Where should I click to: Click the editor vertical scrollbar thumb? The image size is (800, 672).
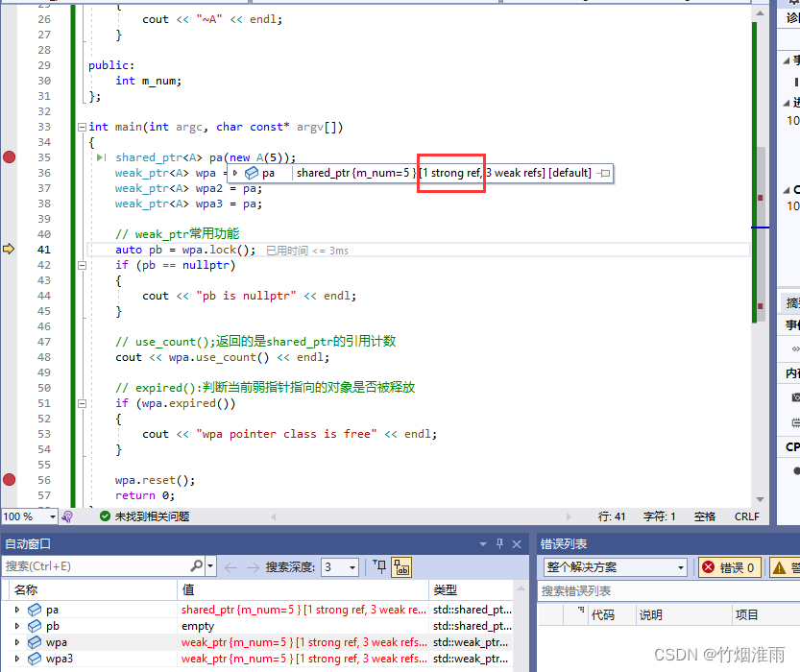click(761, 234)
